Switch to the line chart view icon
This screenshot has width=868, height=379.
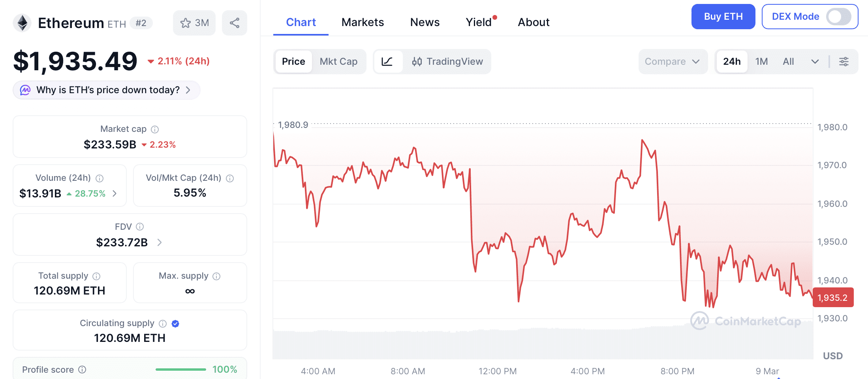(387, 62)
